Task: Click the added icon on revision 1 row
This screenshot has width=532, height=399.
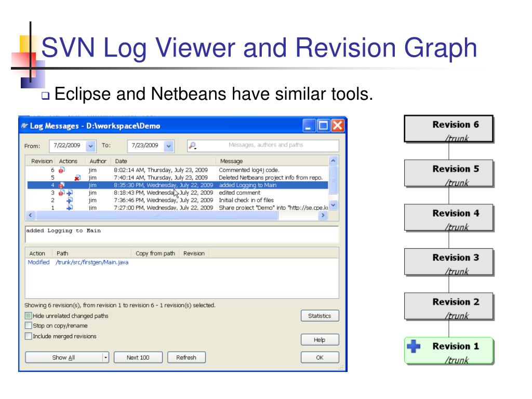Action: [x=70, y=207]
